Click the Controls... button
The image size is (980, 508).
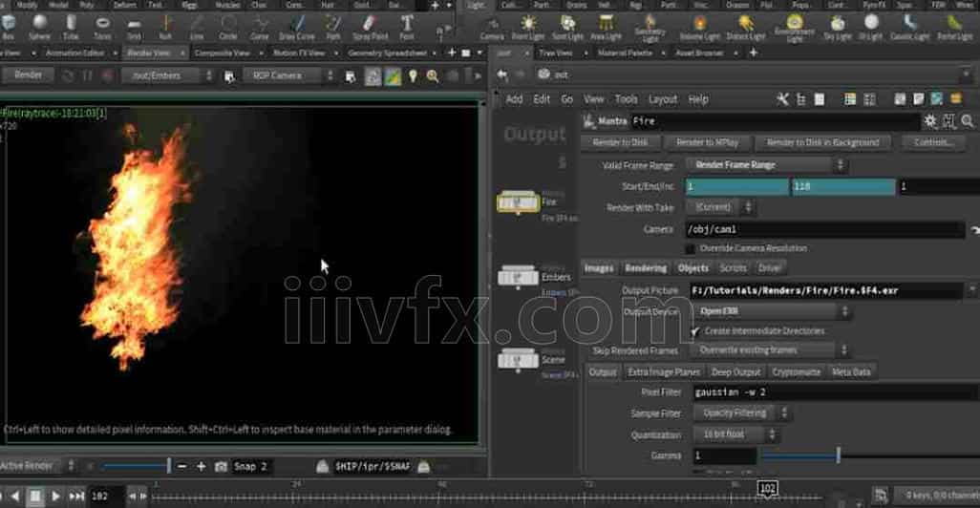click(932, 142)
